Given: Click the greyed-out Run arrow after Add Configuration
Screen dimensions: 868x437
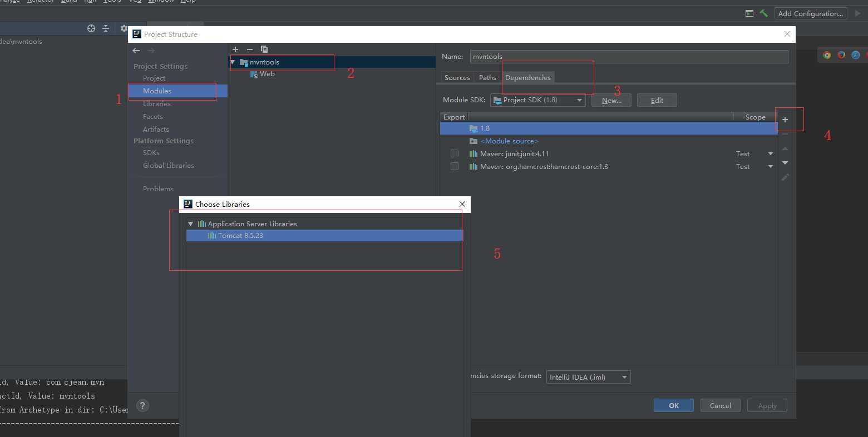Looking at the screenshot, I should [x=857, y=13].
